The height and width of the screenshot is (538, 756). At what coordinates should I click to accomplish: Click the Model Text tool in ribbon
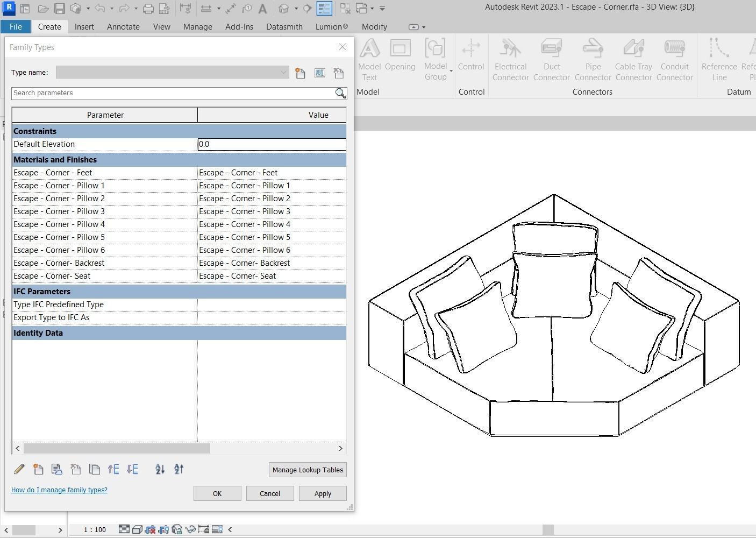(x=369, y=60)
